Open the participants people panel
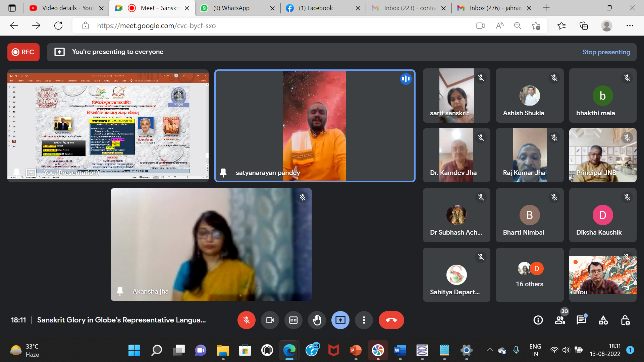The height and width of the screenshot is (362, 644). (x=560, y=320)
